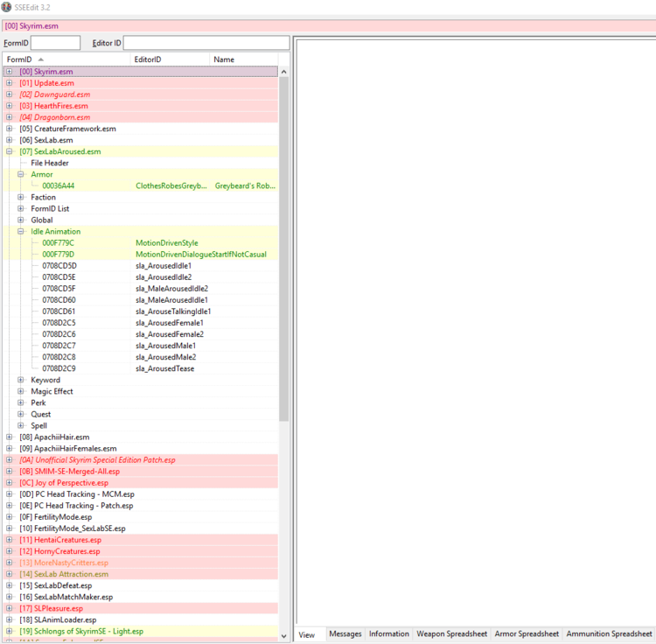Expand the [05] CreatureFramework.esm node
This screenshot has height=644, width=656.
tap(10, 129)
